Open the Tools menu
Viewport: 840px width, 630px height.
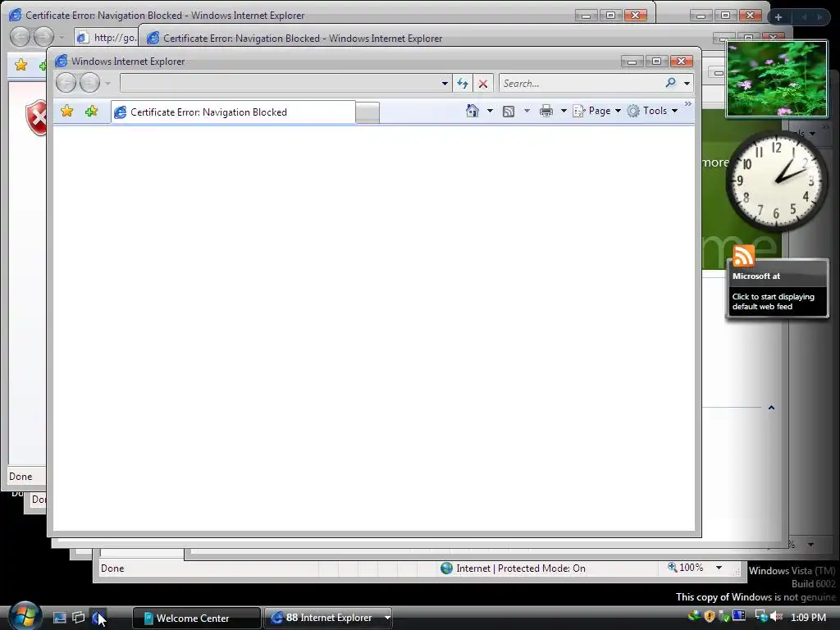tap(652, 111)
